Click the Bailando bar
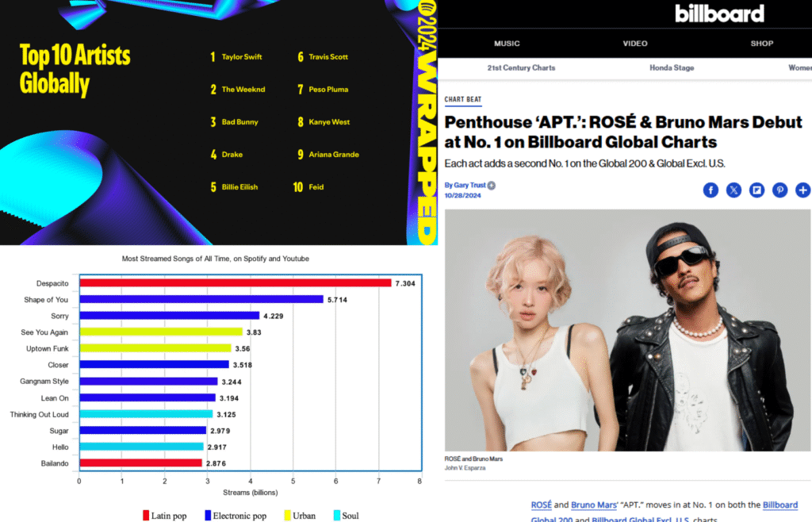Image resolution: width=812 pixels, height=522 pixels. [141, 463]
